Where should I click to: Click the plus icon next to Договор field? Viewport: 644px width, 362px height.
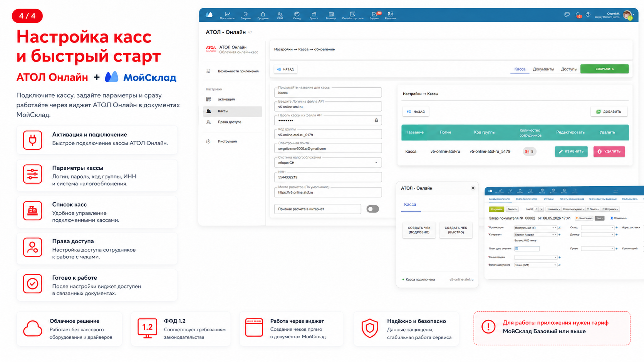(617, 235)
